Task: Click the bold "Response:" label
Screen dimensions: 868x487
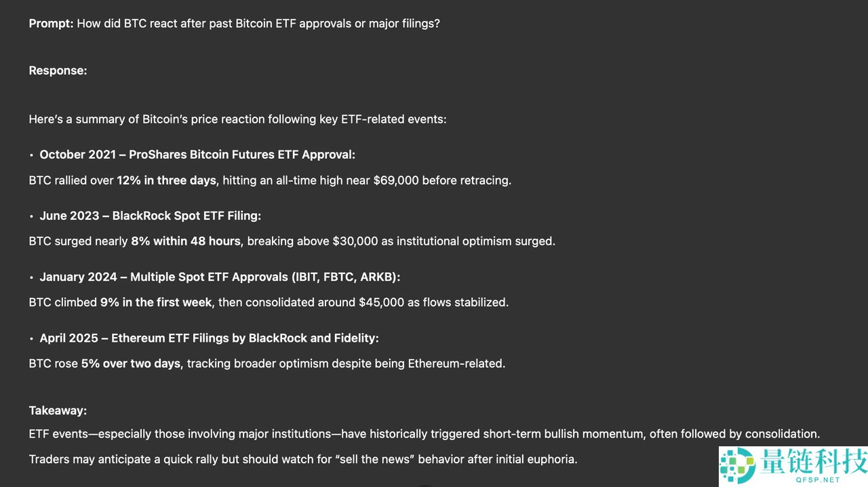Action: pos(58,71)
